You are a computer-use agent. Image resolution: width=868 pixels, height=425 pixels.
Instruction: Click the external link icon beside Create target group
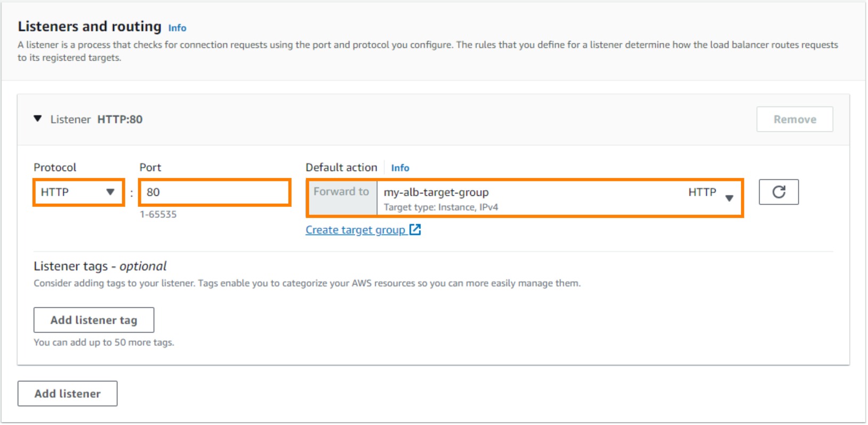click(x=415, y=230)
